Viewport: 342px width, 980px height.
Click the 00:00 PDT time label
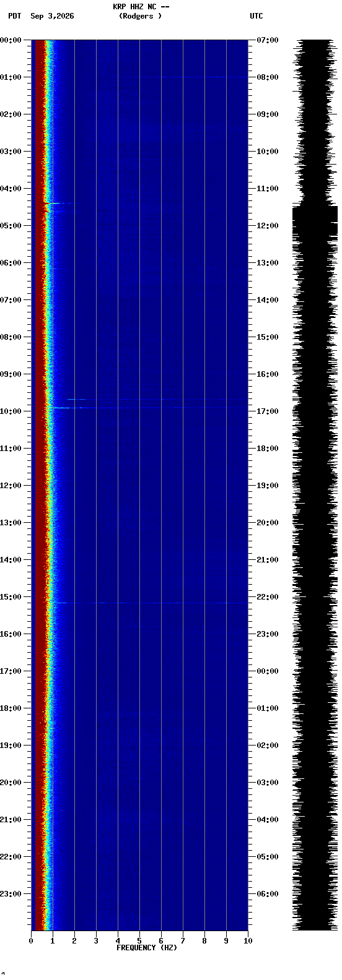click(11, 40)
